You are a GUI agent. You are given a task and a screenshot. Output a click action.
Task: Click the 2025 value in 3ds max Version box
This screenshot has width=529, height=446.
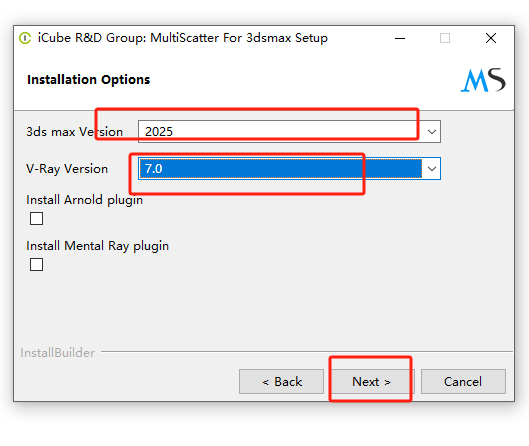[x=159, y=132]
